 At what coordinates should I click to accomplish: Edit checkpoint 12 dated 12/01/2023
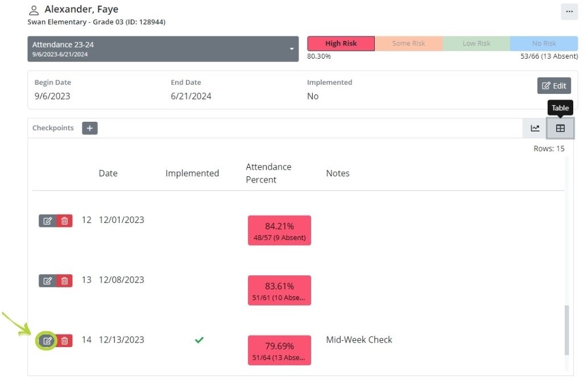pos(48,221)
